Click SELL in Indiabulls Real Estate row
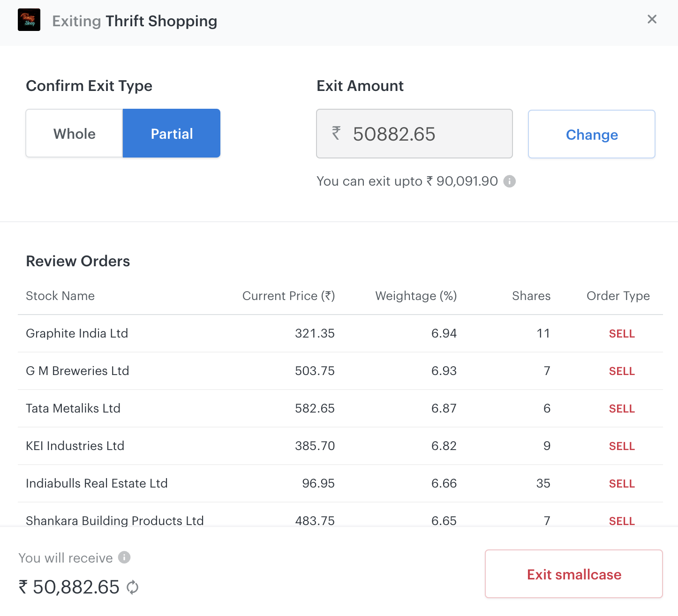This screenshot has height=616, width=678. click(x=622, y=484)
